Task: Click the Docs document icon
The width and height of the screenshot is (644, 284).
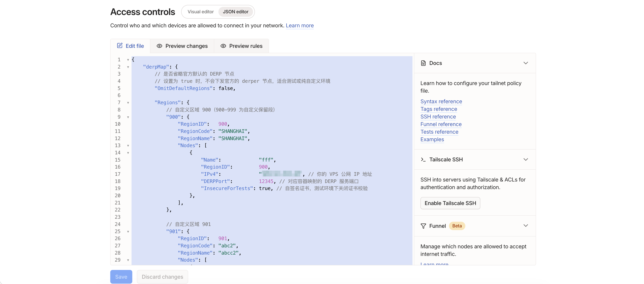Action: click(x=423, y=63)
